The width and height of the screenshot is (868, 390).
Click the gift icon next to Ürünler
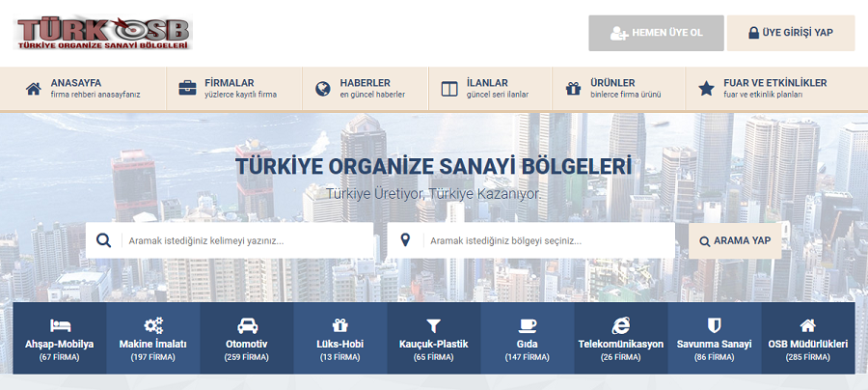pyautogui.click(x=573, y=89)
